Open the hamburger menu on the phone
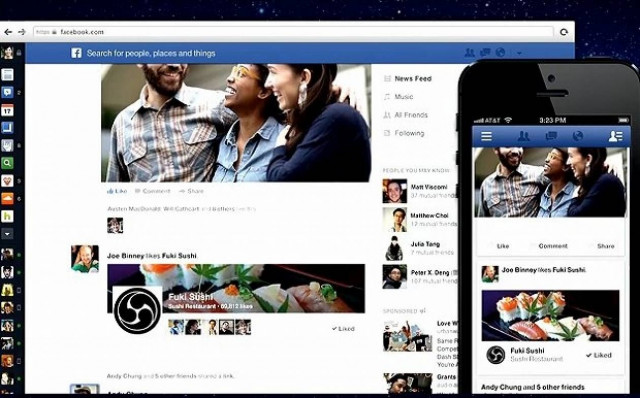This screenshot has height=398, width=640. [486, 136]
